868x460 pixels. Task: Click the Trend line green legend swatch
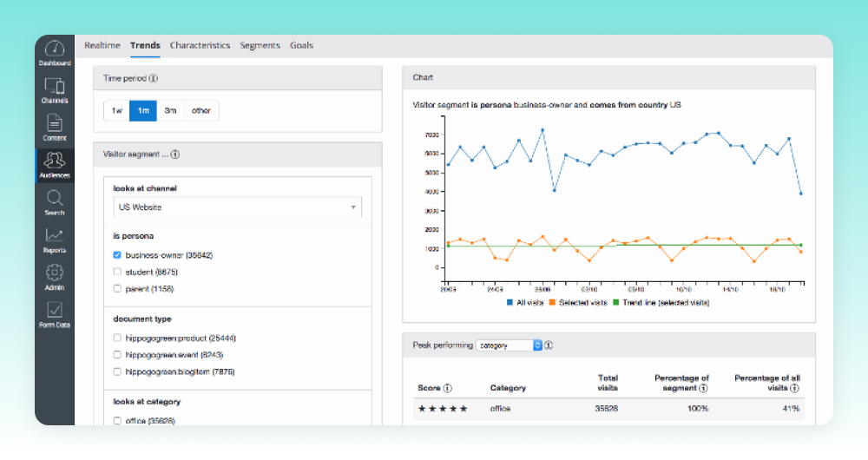616,303
